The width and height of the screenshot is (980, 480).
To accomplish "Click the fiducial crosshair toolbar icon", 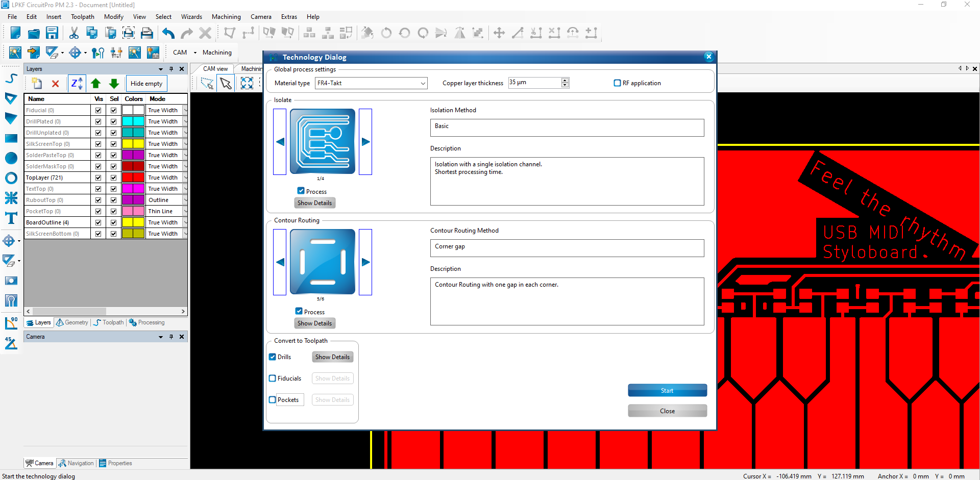I will coord(75,52).
